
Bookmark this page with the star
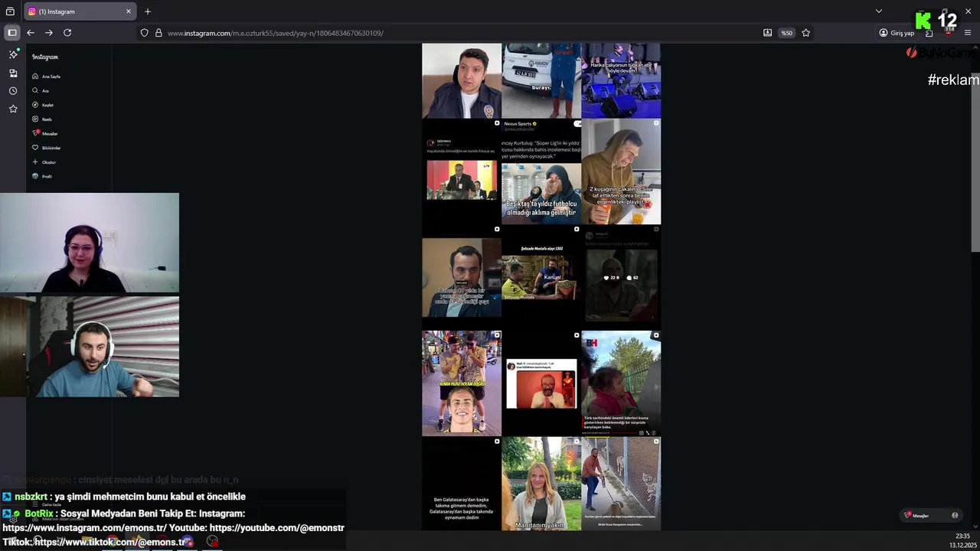point(805,33)
